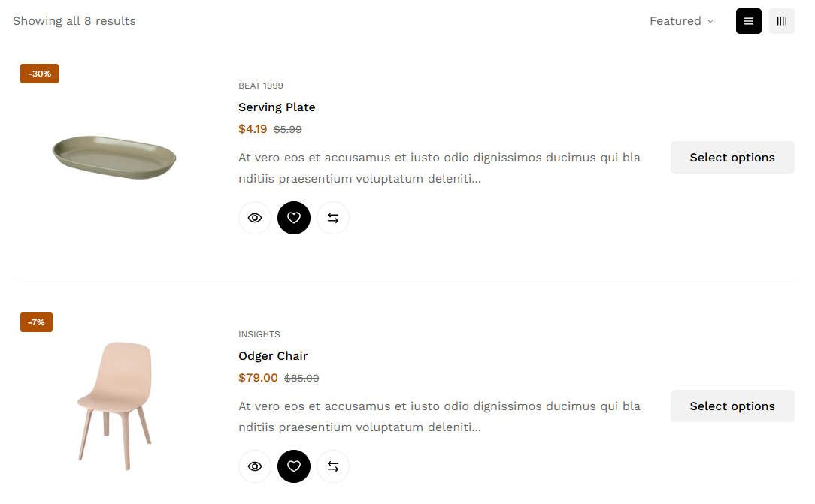
Task: Click the -7% discount badge
Action: click(36, 322)
